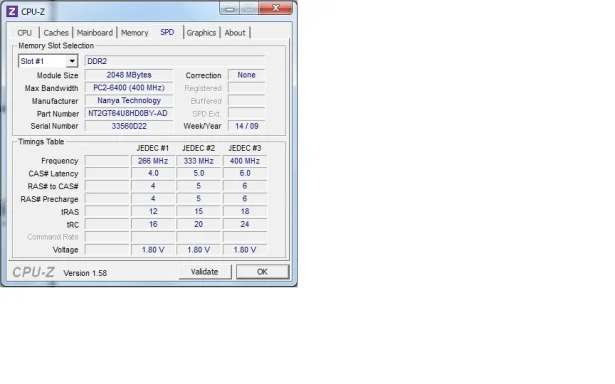Click the JEDEC #1 voltage 1.80 V cell

[x=153, y=250]
